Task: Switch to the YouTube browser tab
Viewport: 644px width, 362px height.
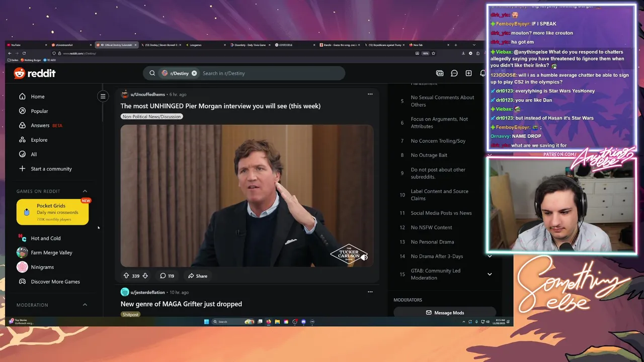Action: (x=26, y=45)
